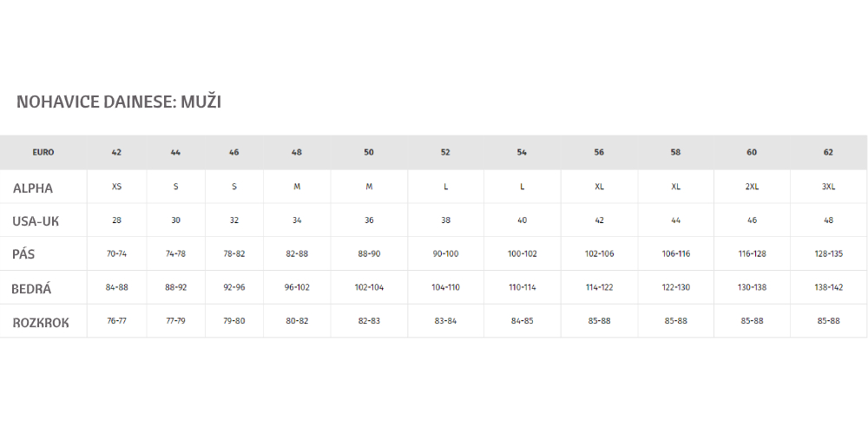Select EURO size 62 column header
This screenshot has width=868, height=434.
[828, 152]
